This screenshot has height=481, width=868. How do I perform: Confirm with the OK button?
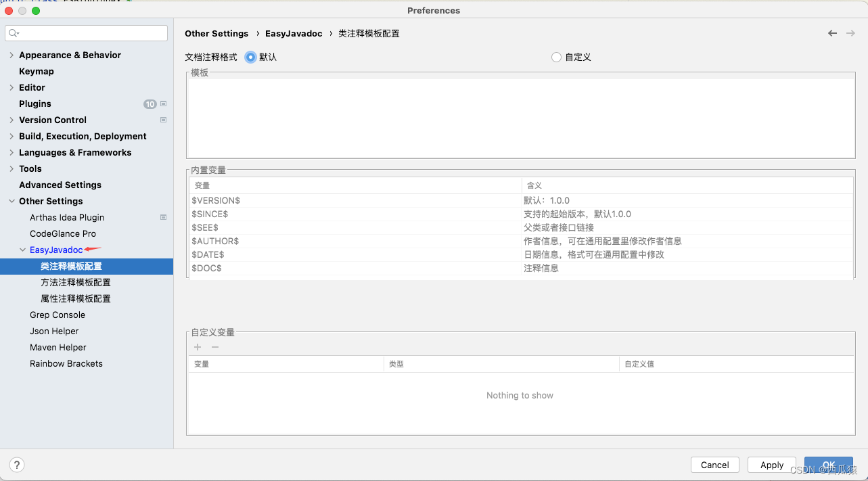[829, 465]
